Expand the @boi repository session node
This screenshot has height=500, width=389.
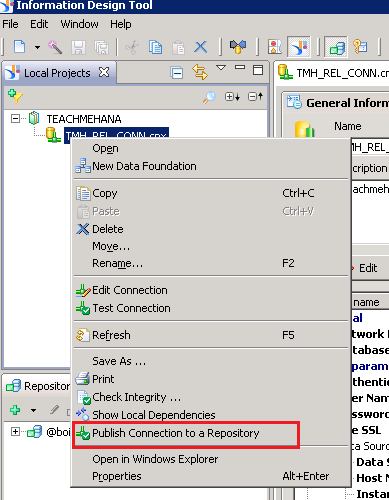pos(15,432)
